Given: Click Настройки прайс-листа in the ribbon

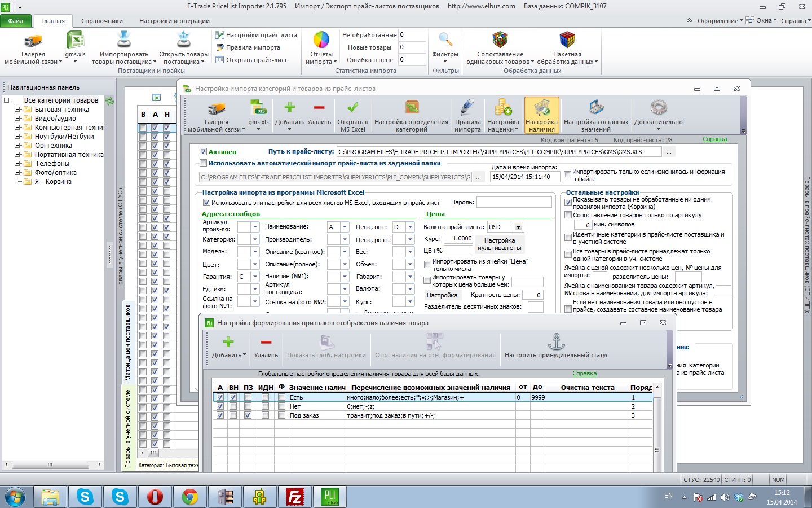Looking at the screenshot, I should [x=257, y=35].
